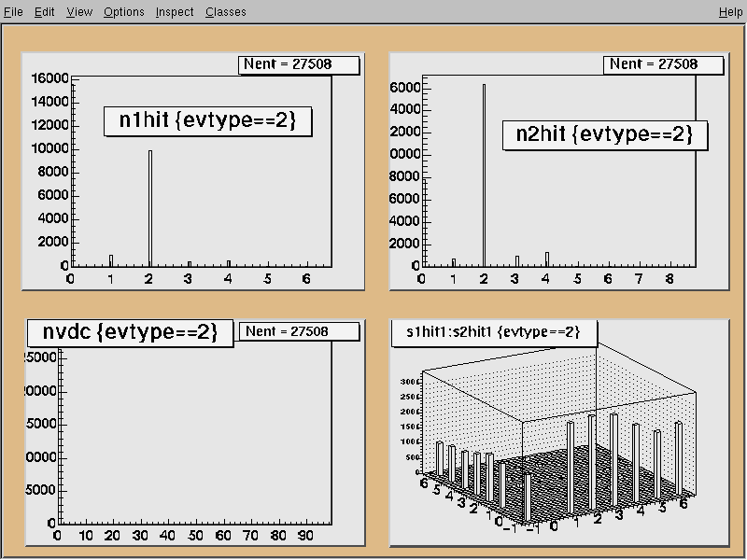Click the tall bar at 2 in n2hit histogram
747x560 pixels.
pyautogui.click(x=484, y=175)
